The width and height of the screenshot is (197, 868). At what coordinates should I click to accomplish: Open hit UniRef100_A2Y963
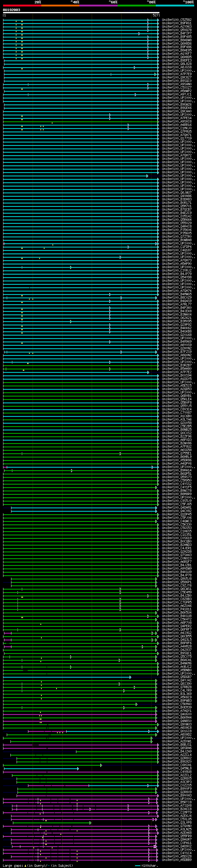point(177,26)
